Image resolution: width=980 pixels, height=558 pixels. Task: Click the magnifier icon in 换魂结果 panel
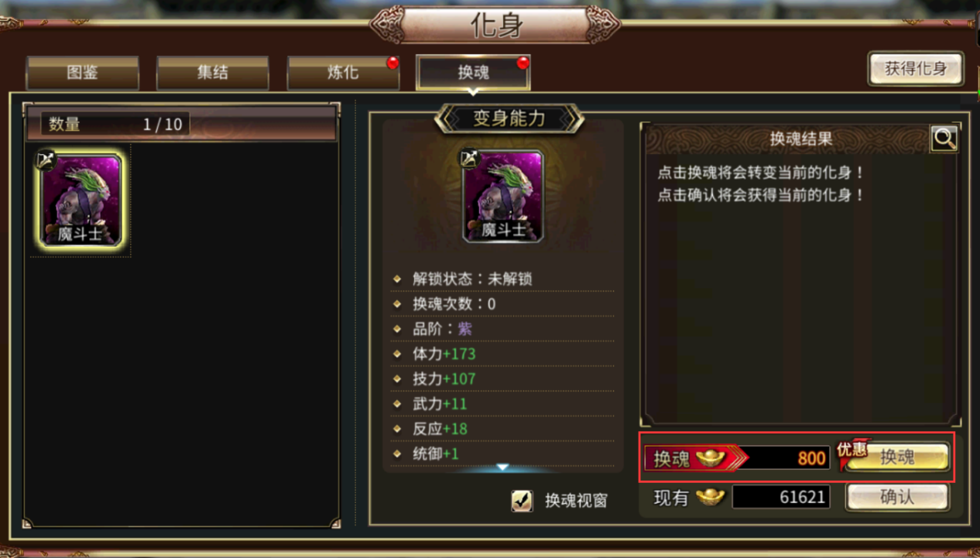coord(944,139)
